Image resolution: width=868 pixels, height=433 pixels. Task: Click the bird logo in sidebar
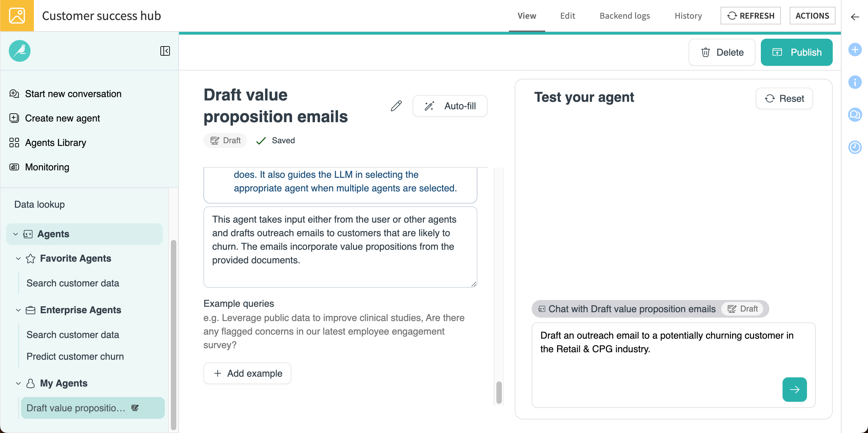20,51
